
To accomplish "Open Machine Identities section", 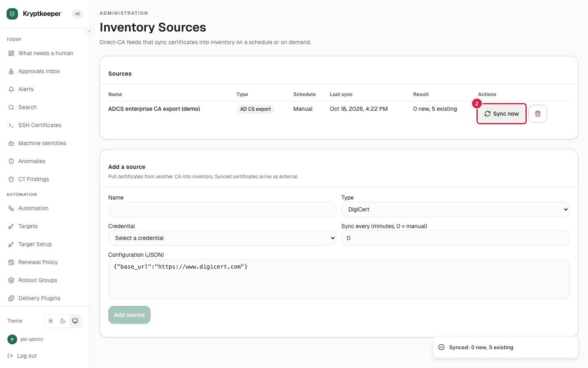I will [x=45, y=143].
